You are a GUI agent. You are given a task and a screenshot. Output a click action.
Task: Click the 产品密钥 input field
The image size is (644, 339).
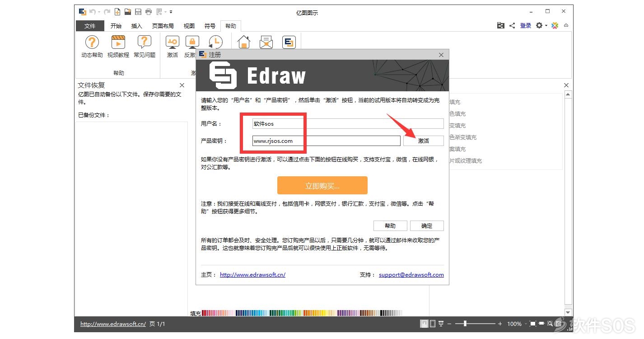click(327, 141)
